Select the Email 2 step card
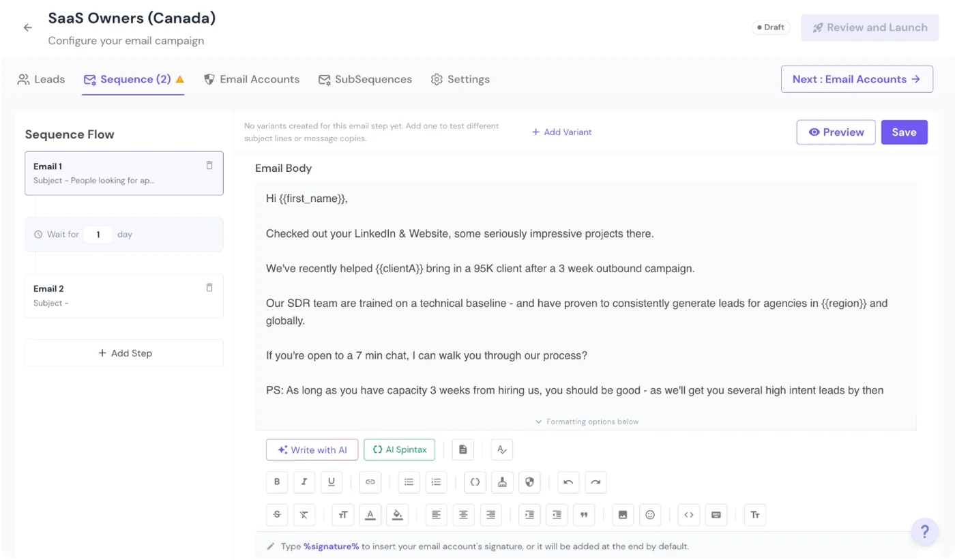The height and width of the screenshot is (560, 955). pos(124,296)
